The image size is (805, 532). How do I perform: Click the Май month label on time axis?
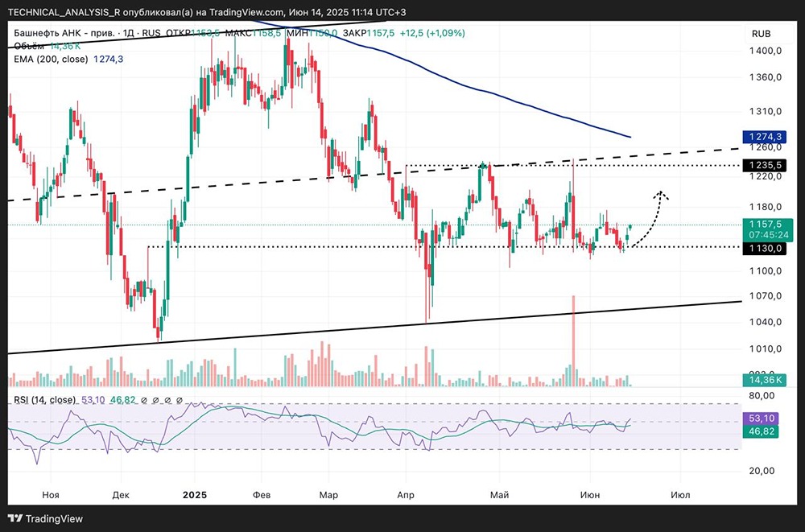500,495
